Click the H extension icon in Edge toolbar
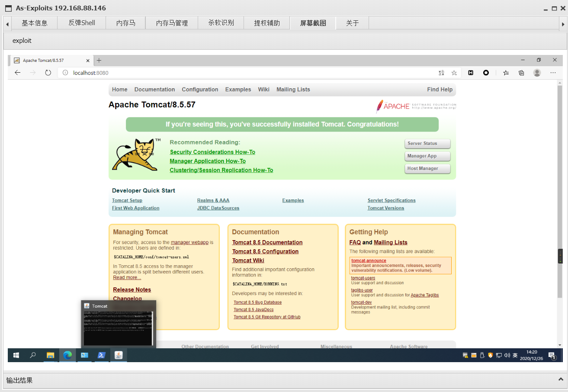This screenshot has height=392, width=568. (470, 73)
